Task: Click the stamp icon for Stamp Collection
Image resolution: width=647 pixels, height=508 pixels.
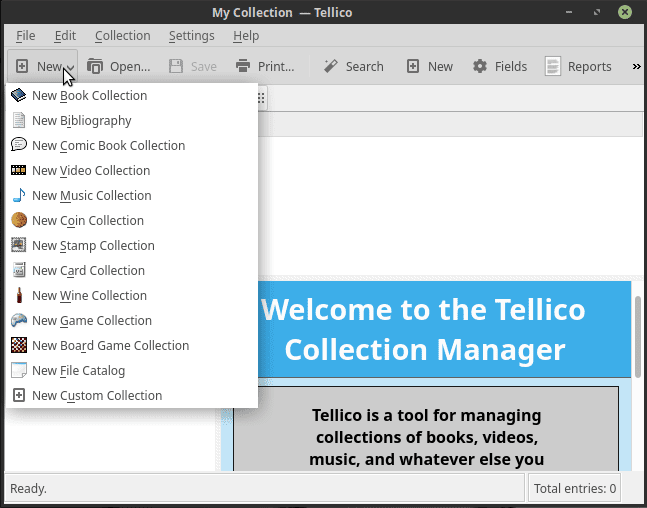Action: point(19,245)
